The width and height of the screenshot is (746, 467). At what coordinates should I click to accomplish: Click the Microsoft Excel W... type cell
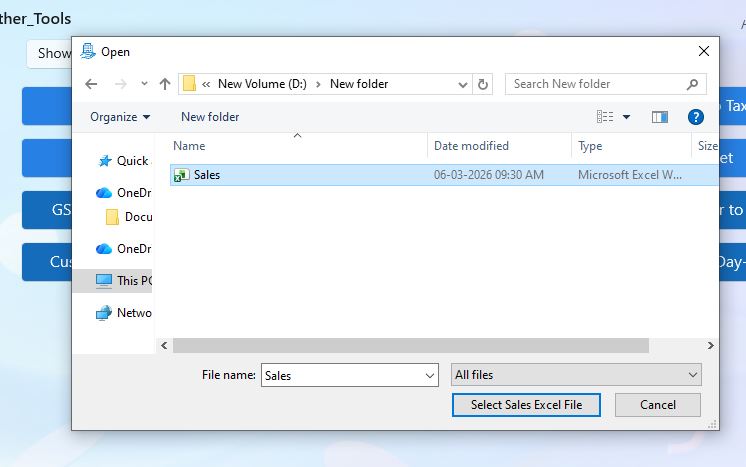(629, 175)
